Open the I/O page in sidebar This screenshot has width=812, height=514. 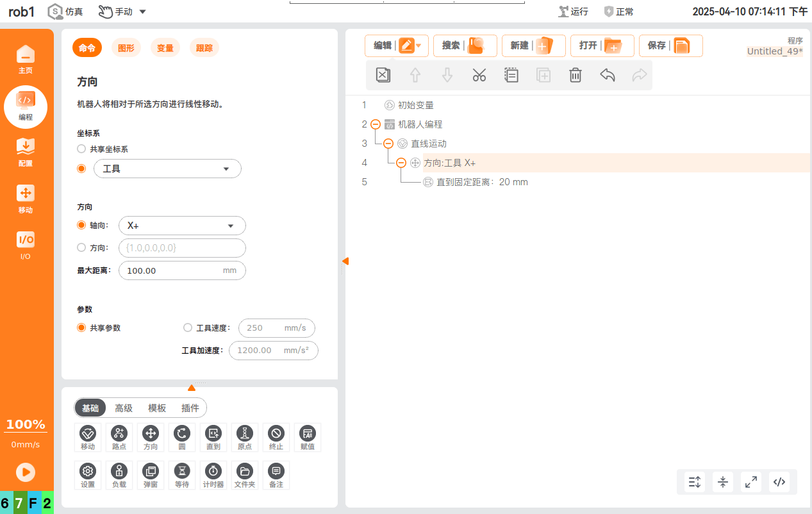click(26, 245)
